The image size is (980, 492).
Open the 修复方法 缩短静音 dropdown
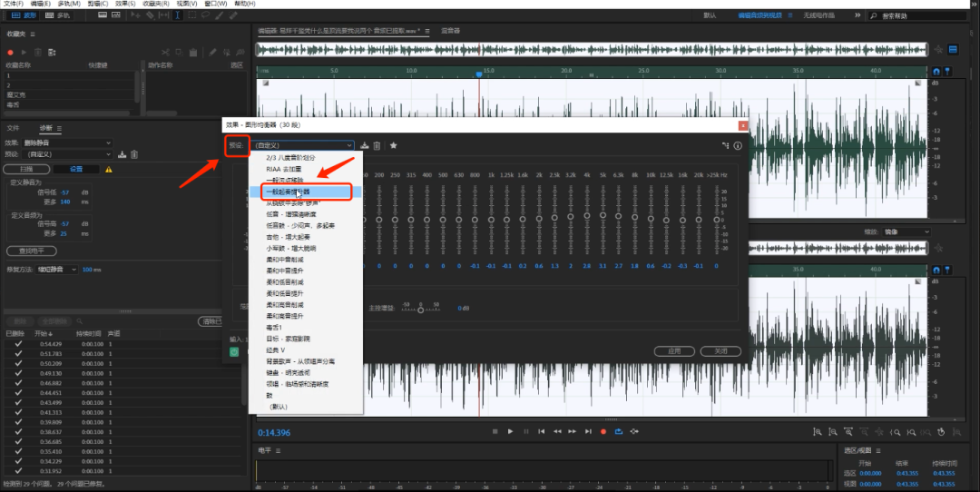pyautogui.click(x=57, y=270)
